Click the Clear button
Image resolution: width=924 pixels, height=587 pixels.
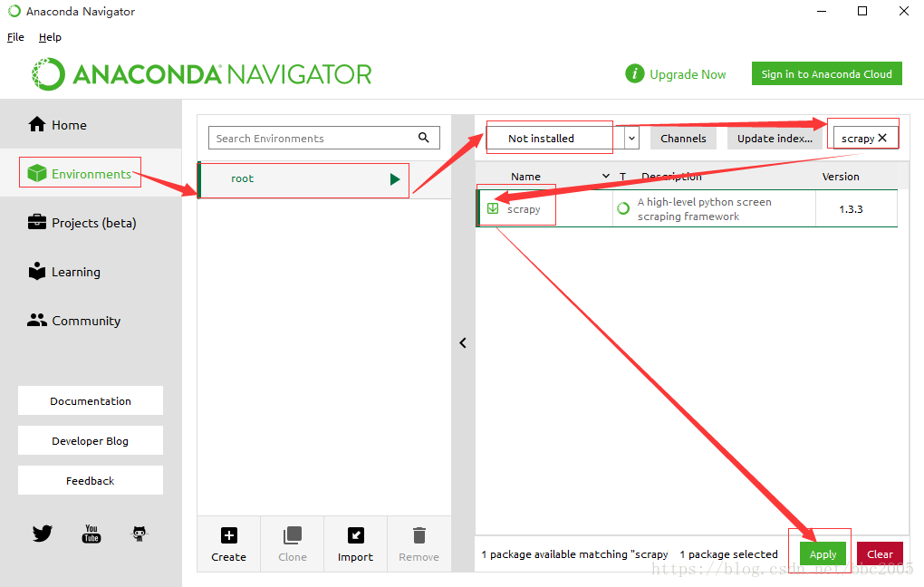880,554
